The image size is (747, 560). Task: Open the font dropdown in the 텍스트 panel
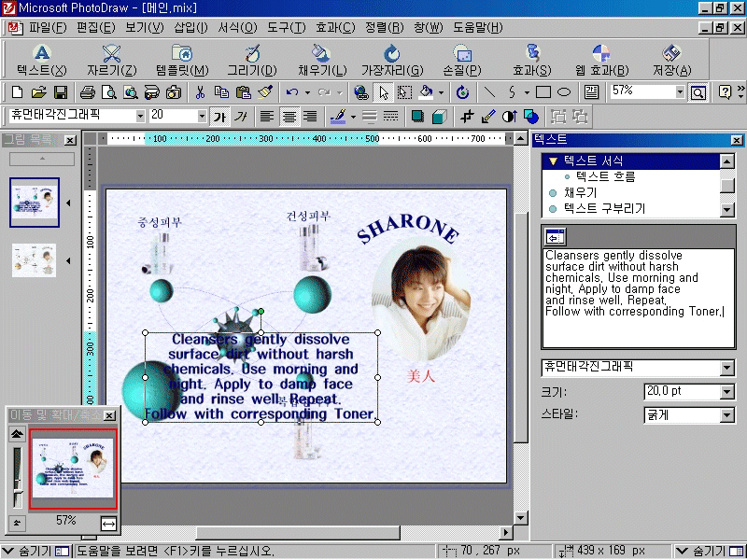click(x=727, y=368)
